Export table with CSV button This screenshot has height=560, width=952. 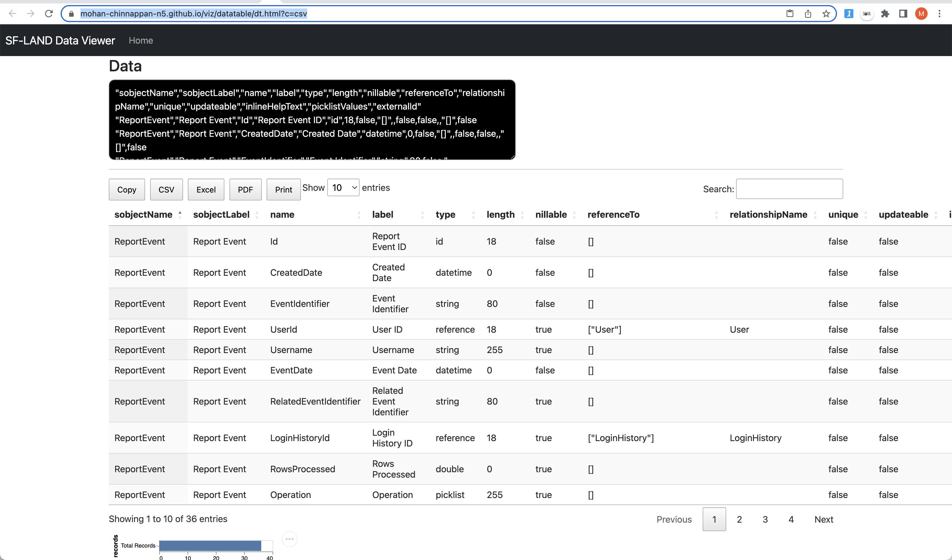[x=166, y=189]
